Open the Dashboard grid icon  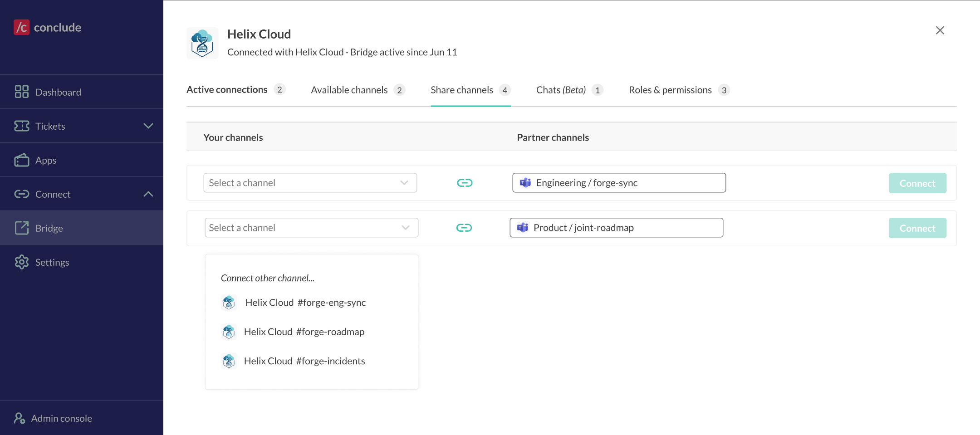point(22,92)
